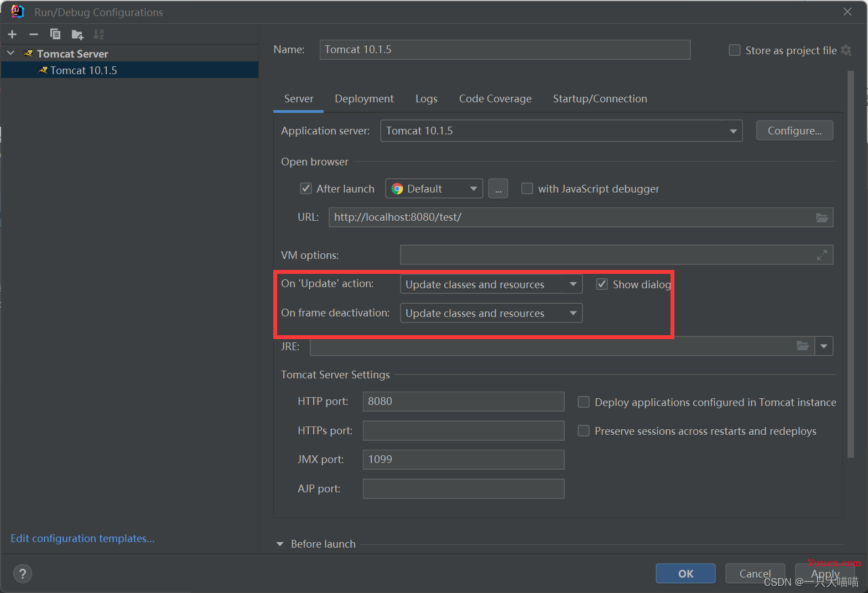Click the Cancel button
This screenshot has height=593, width=868.
click(x=755, y=574)
